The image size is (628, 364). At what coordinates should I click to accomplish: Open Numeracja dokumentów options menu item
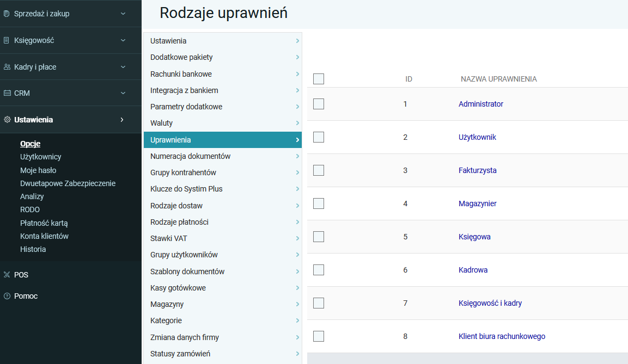pos(190,156)
